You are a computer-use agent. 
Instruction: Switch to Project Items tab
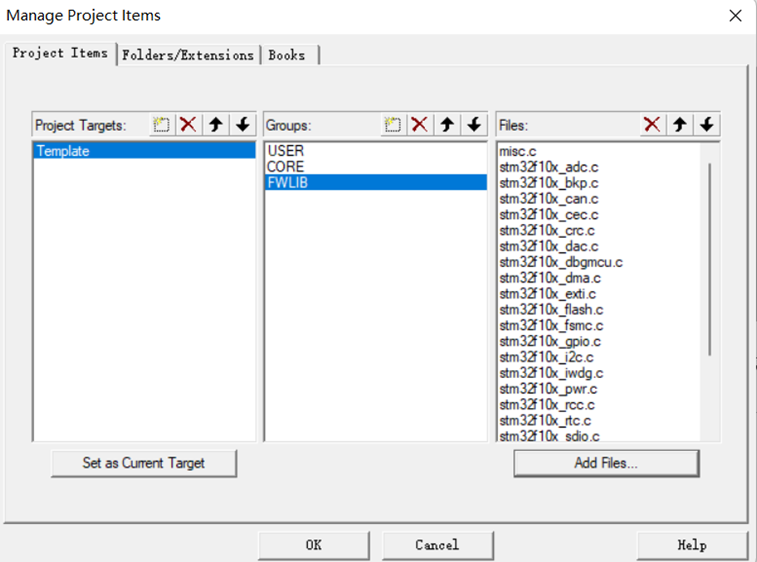tap(60, 53)
